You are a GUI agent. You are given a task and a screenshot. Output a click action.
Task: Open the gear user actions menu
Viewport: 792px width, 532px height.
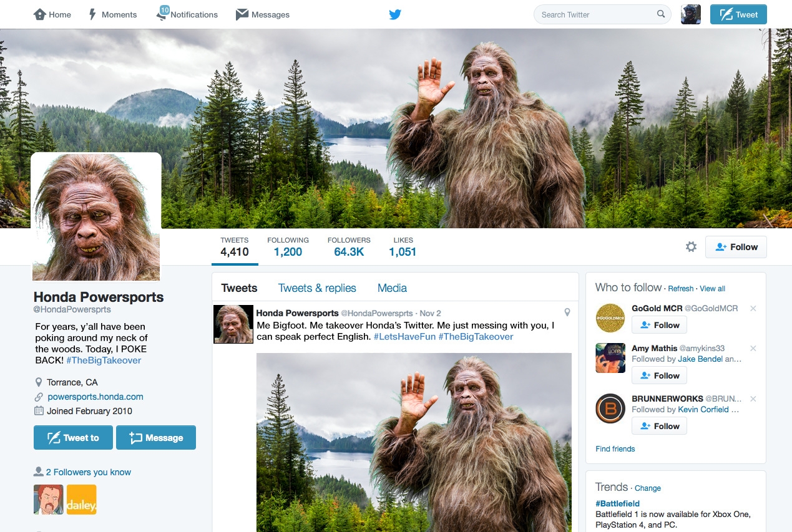coord(691,247)
